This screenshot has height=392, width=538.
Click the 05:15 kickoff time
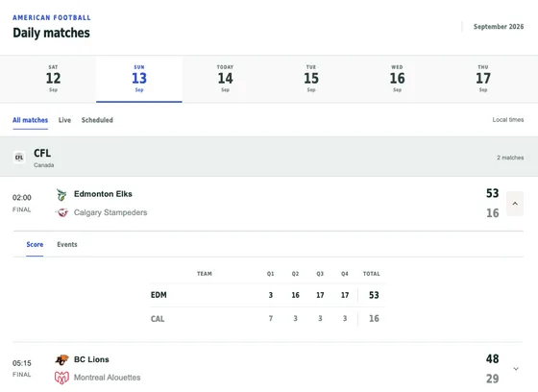(21, 363)
